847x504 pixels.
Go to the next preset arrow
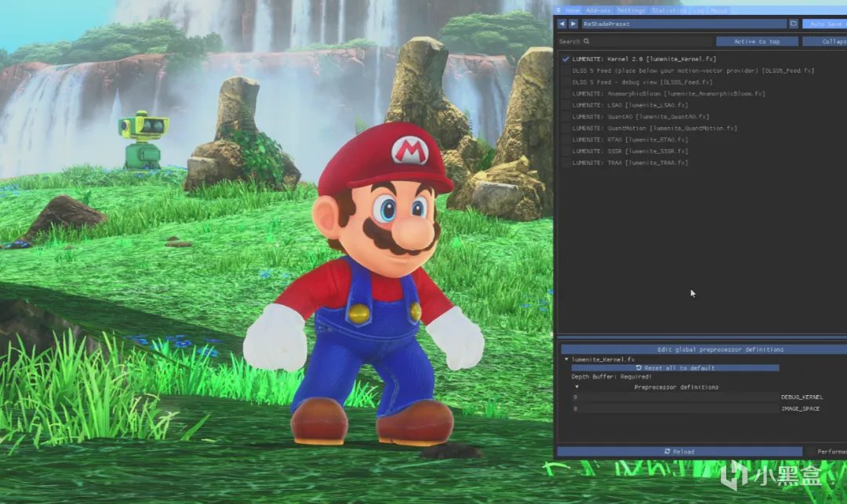(x=573, y=24)
